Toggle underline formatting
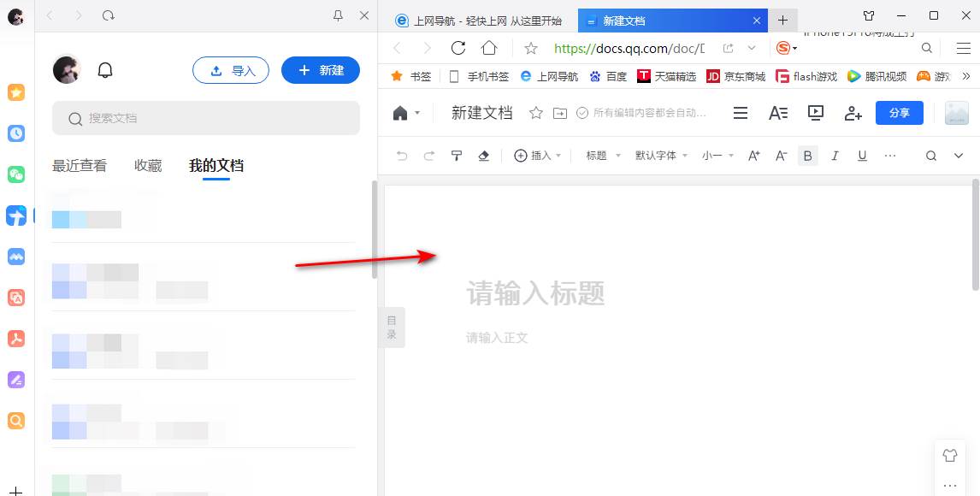 tap(863, 156)
